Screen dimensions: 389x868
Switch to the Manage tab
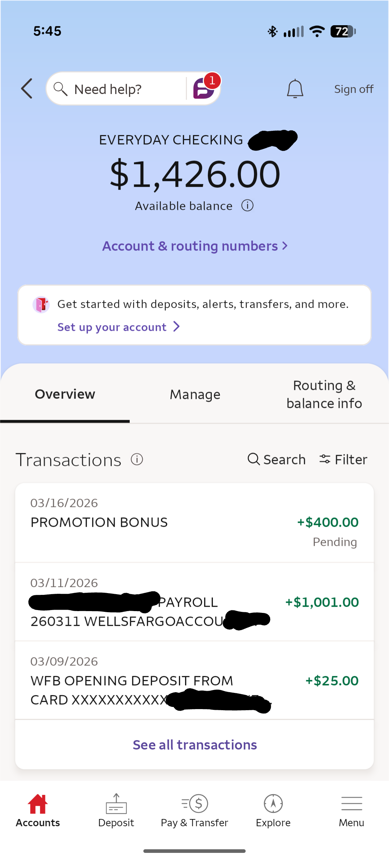(x=195, y=394)
